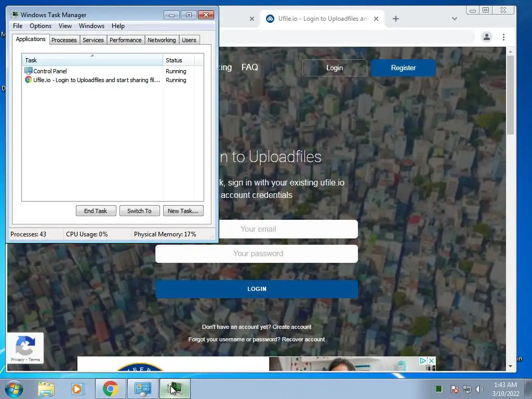The width and height of the screenshot is (532, 399).
Task: Click the Login button in site header
Action: click(335, 68)
